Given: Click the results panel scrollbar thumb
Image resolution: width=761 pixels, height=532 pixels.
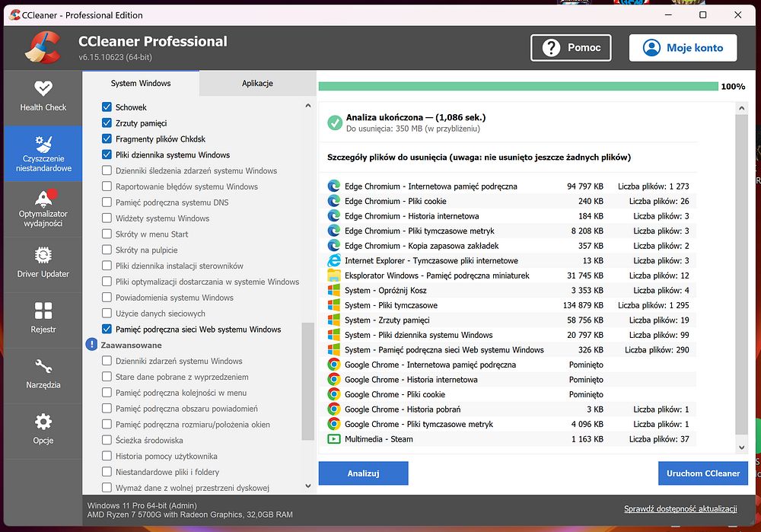Looking at the screenshot, I should tap(741, 274).
